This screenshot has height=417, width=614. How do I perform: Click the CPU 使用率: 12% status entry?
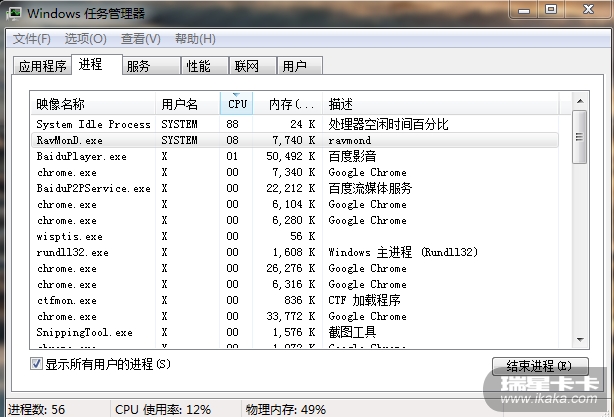[163, 410]
